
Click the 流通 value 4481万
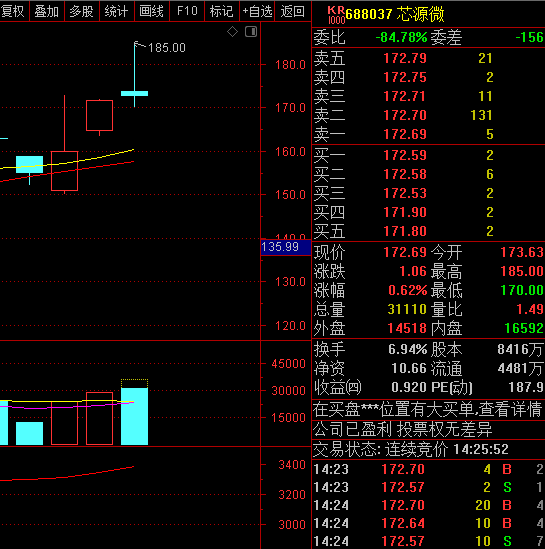click(x=520, y=368)
